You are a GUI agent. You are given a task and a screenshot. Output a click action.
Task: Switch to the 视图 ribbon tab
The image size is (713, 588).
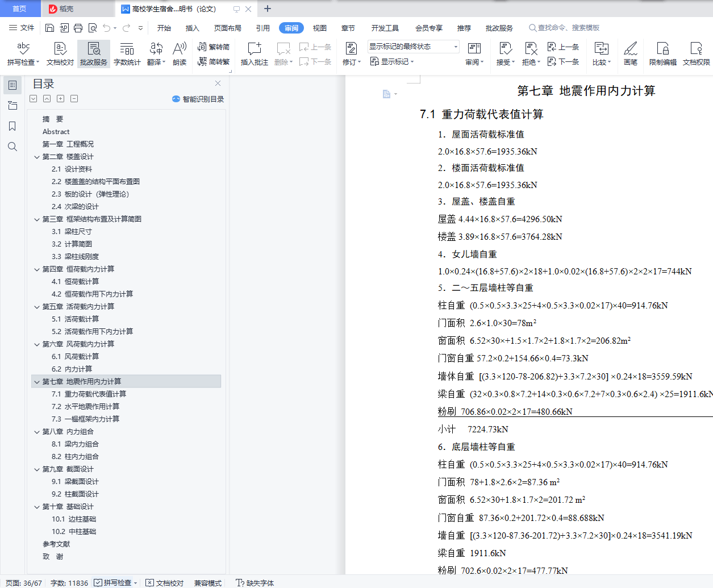point(320,28)
